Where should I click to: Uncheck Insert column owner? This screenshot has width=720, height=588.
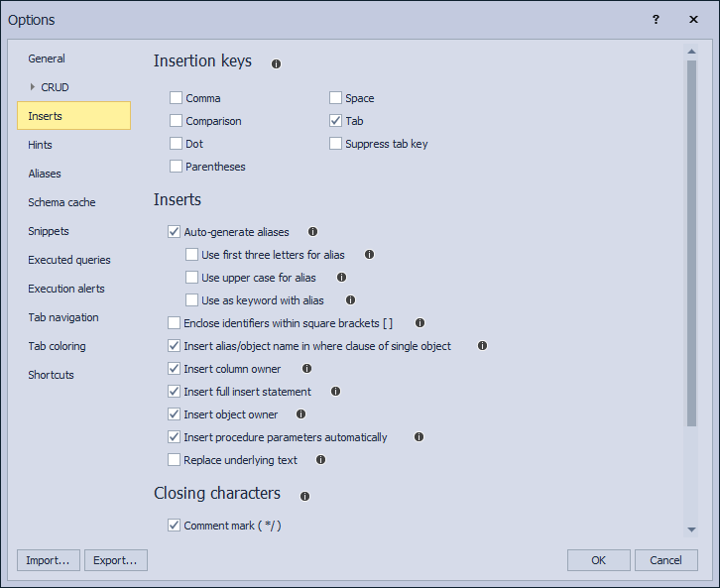pos(174,369)
